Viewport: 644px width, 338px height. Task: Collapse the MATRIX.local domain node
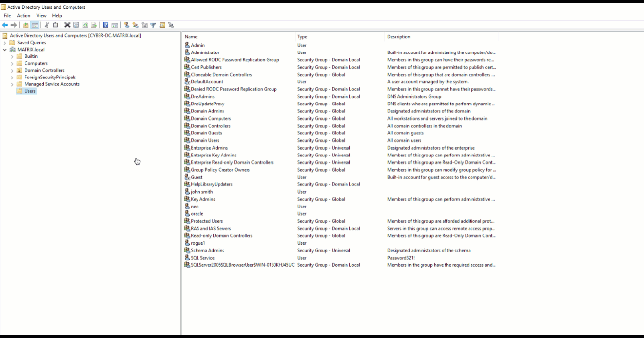pos(5,50)
